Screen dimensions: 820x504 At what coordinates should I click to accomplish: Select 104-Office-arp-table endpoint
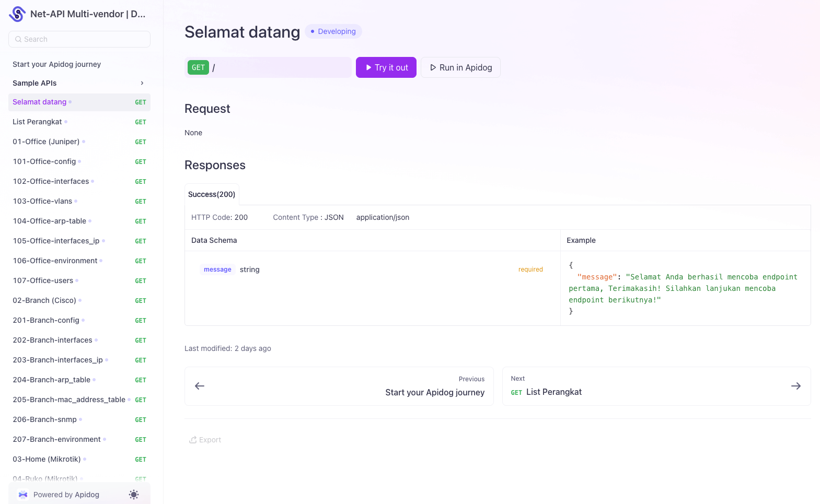[x=50, y=221]
